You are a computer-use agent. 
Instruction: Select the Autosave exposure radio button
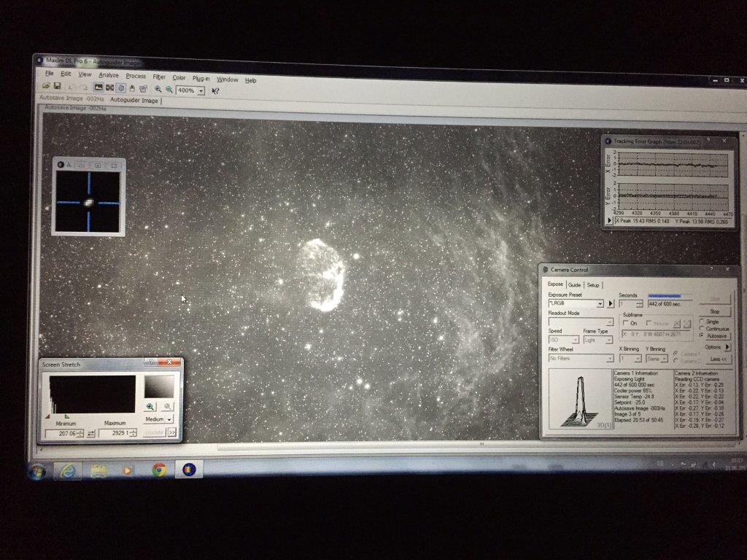tap(701, 335)
